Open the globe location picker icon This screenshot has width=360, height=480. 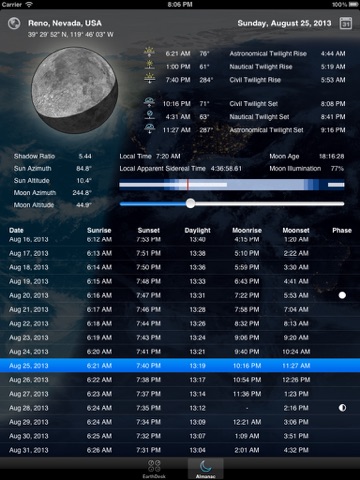click(x=14, y=24)
